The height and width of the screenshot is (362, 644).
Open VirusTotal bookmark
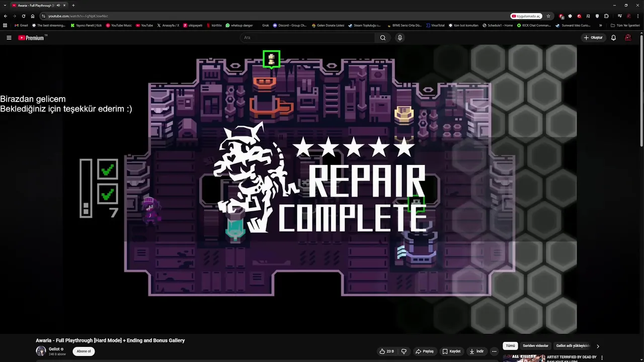click(x=435, y=25)
